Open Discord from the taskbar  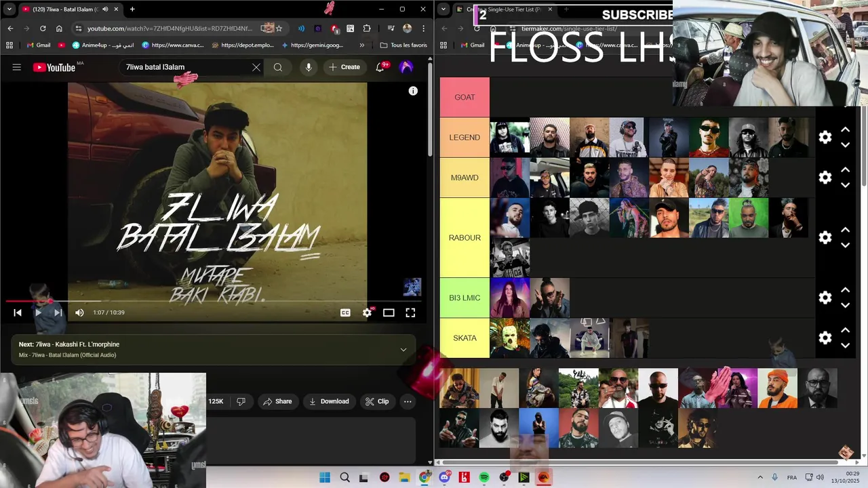[x=444, y=478]
